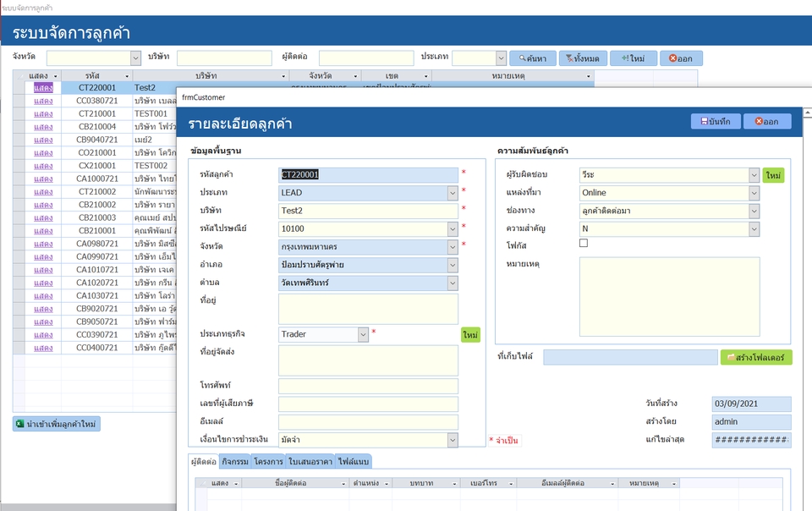
Task: Click the red ออก exit button in the main toolbar
Action: [681, 58]
